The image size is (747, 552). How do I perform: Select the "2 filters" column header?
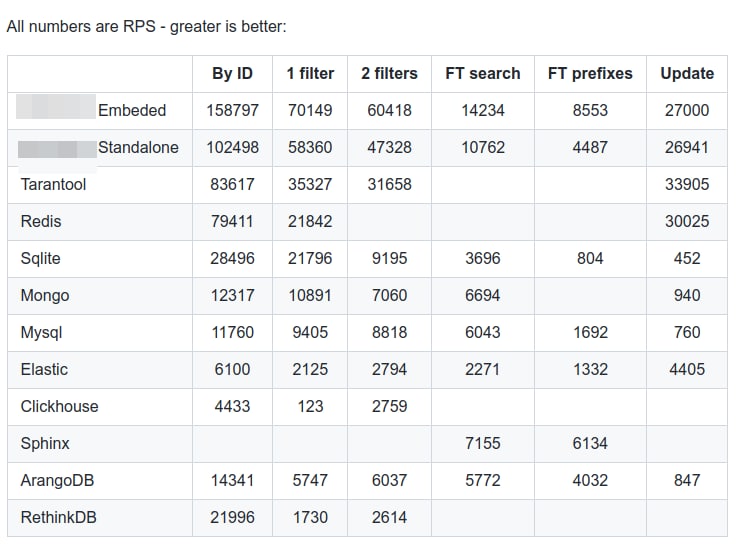pyautogui.click(x=389, y=73)
